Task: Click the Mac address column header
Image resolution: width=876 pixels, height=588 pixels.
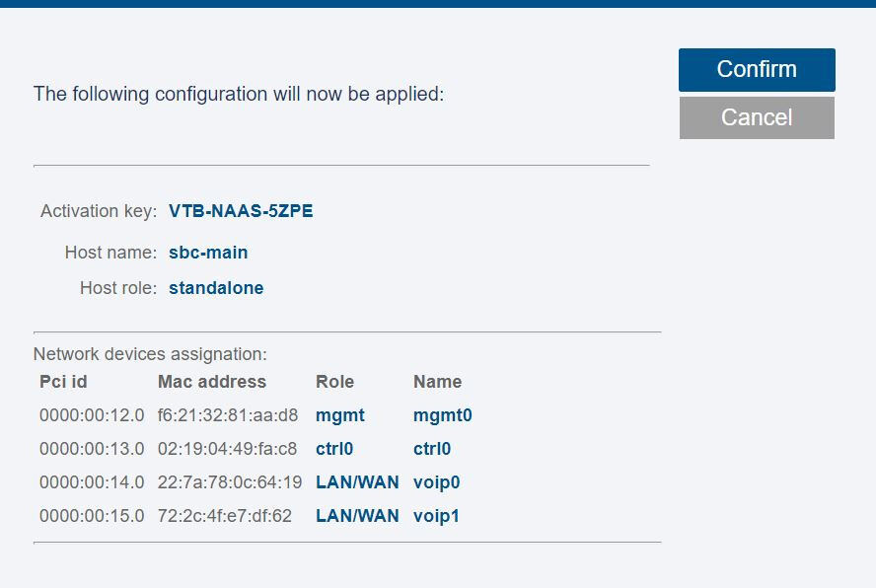Action: [x=212, y=382]
